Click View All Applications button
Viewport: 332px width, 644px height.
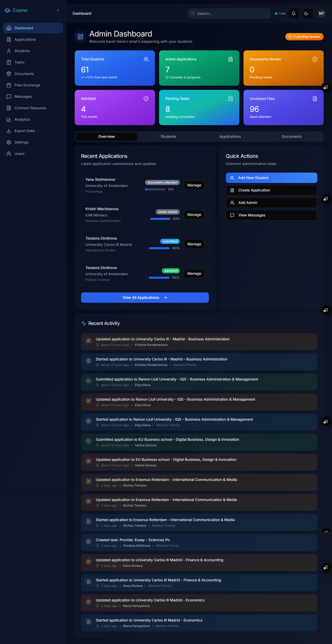145,298
